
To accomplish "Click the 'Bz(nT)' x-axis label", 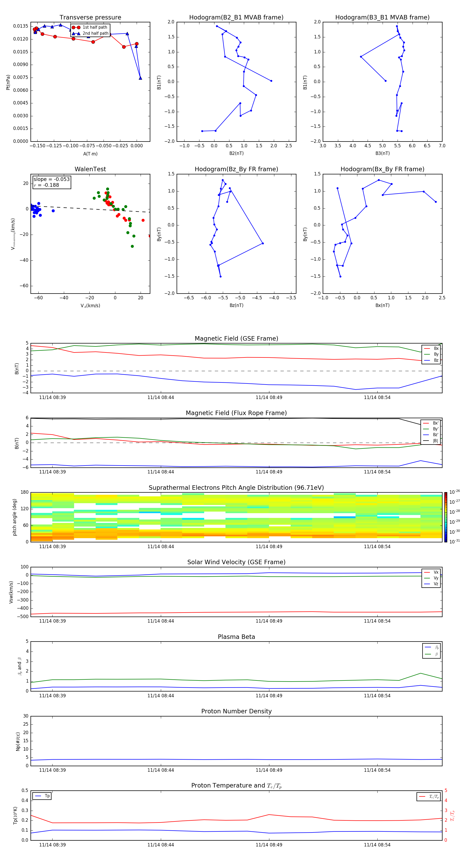I will pyautogui.click(x=236, y=305).
